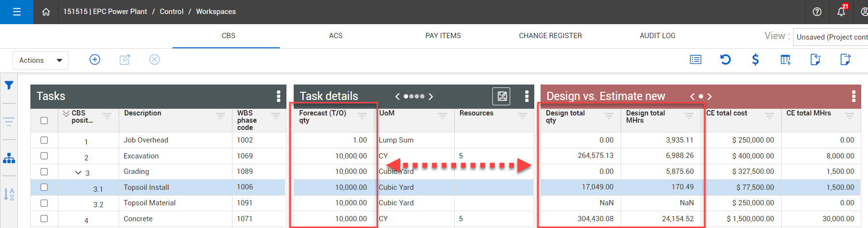This screenshot has width=868, height=228.
Task: Click the Control breadcrumb link
Action: pyautogui.click(x=172, y=12)
